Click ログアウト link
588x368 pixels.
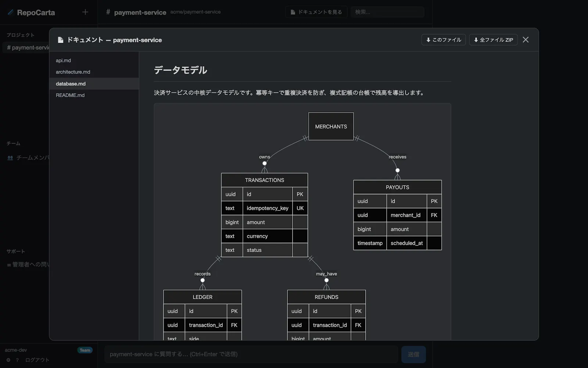coord(37,360)
